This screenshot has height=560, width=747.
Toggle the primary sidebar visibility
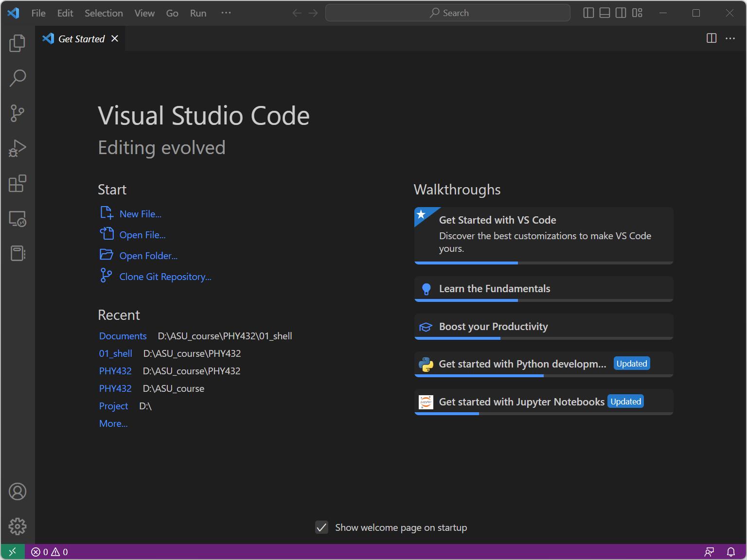tap(588, 13)
